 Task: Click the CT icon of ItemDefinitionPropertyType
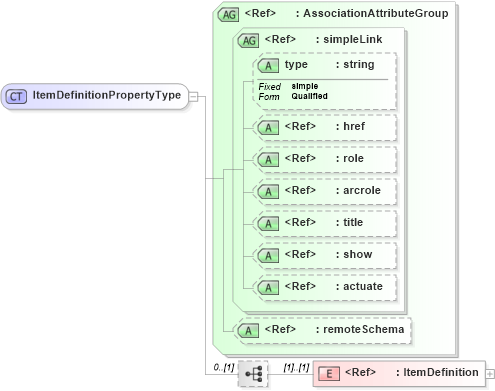click(16, 97)
